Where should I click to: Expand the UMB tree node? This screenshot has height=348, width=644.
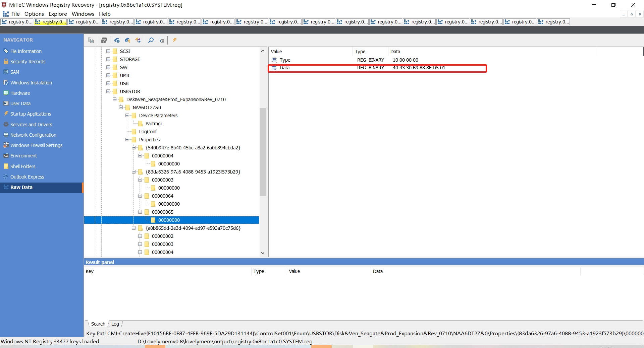point(108,75)
